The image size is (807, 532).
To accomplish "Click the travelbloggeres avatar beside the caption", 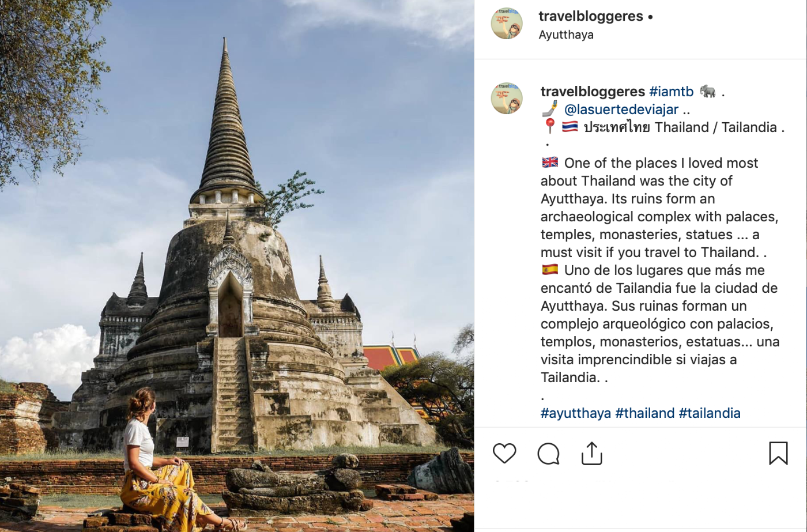I will (x=507, y=98).
